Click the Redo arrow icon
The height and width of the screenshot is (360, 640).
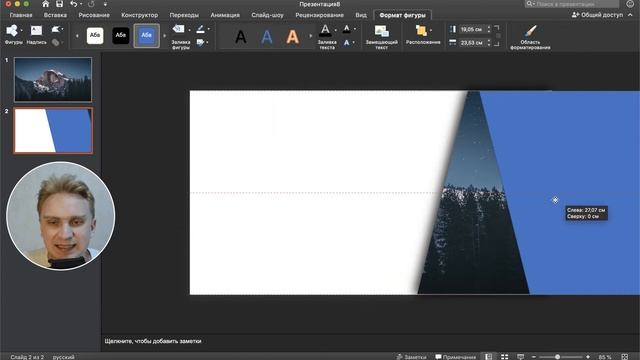pyautogui.click(x=91, y=4)
